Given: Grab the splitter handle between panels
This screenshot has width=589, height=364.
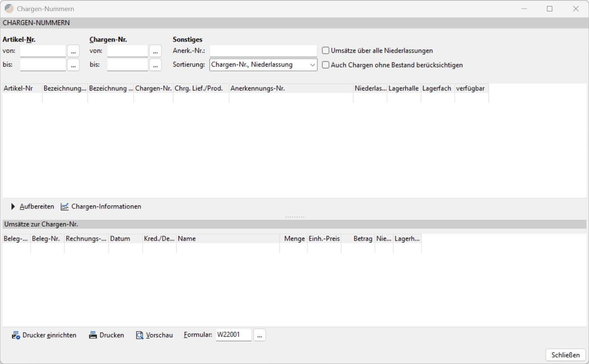Looking at the screenshot, I should tap(294, 217).
